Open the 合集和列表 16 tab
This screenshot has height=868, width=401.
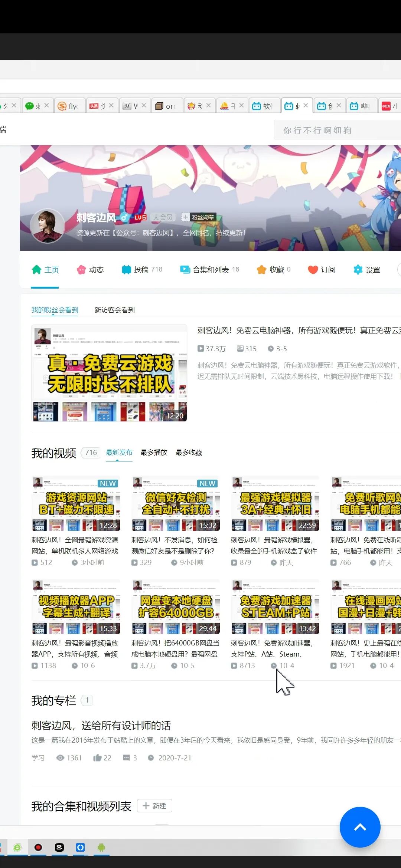[209, 270]
